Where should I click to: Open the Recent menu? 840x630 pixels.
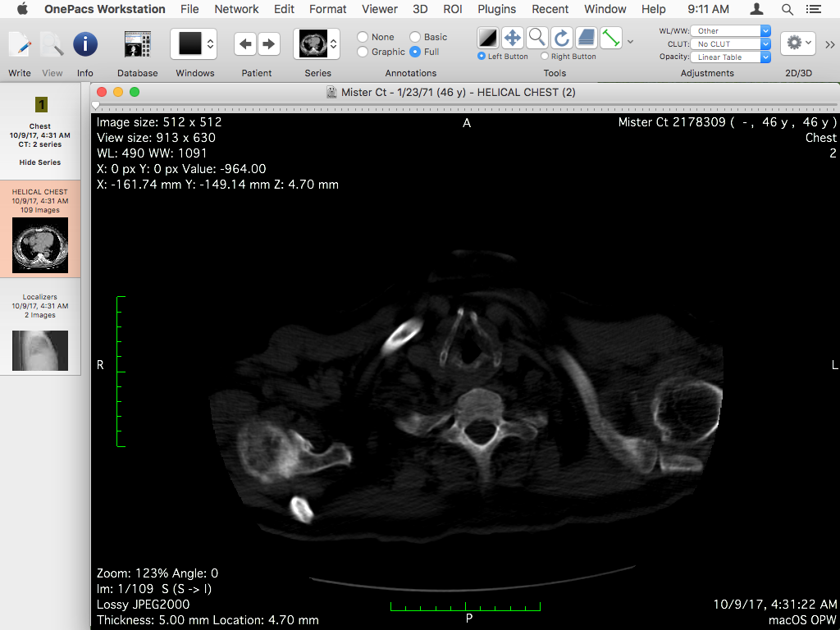coord(550,9)
